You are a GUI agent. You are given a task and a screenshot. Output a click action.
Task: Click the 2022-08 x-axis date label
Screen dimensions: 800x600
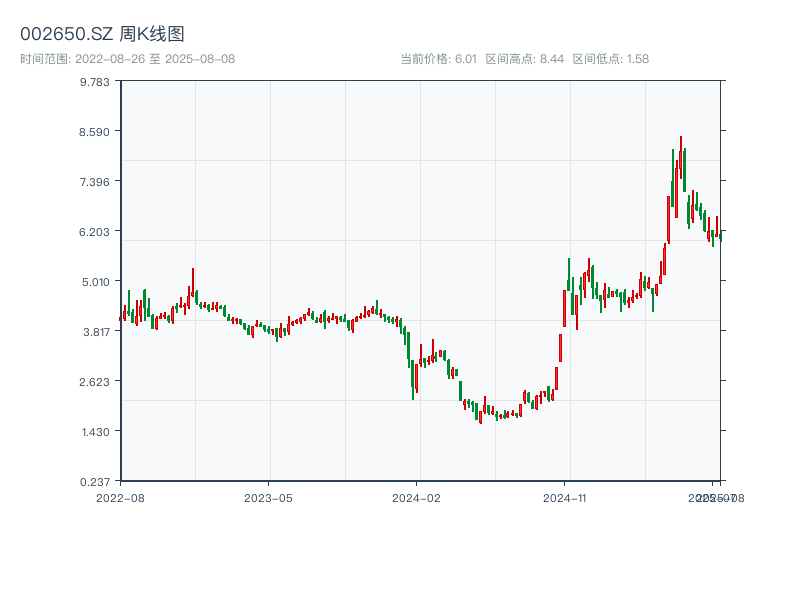120,497
